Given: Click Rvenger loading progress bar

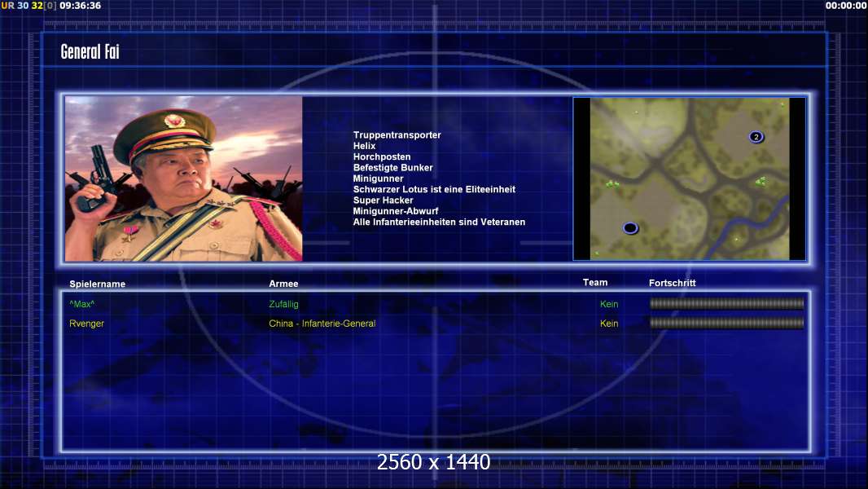Looking at the screenshot, I should tap(726, 323).
